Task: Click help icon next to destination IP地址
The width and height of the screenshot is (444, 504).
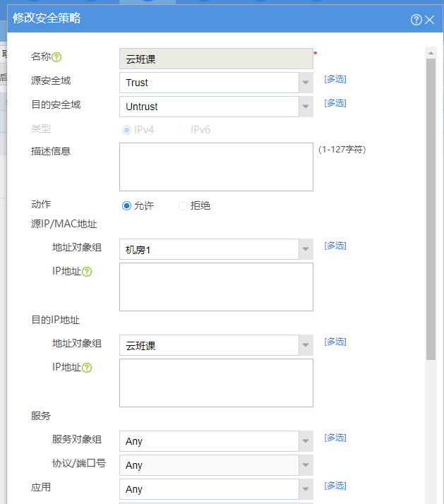Action: click(87, 368)
